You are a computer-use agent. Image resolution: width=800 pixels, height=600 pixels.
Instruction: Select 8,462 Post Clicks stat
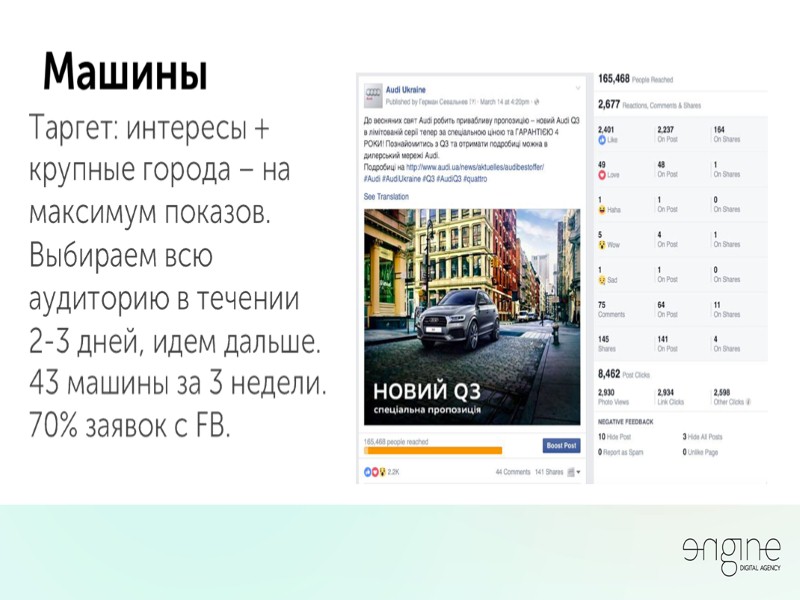point(624,374)
